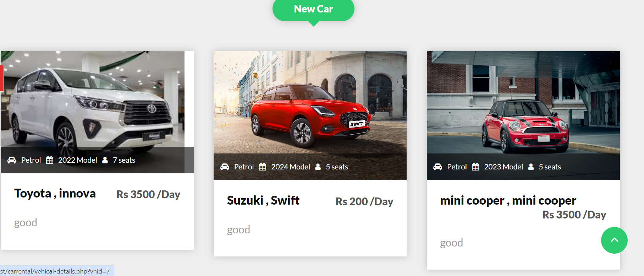Open the mini cooper title link
The image size is (644, 276).
point(508,201)
